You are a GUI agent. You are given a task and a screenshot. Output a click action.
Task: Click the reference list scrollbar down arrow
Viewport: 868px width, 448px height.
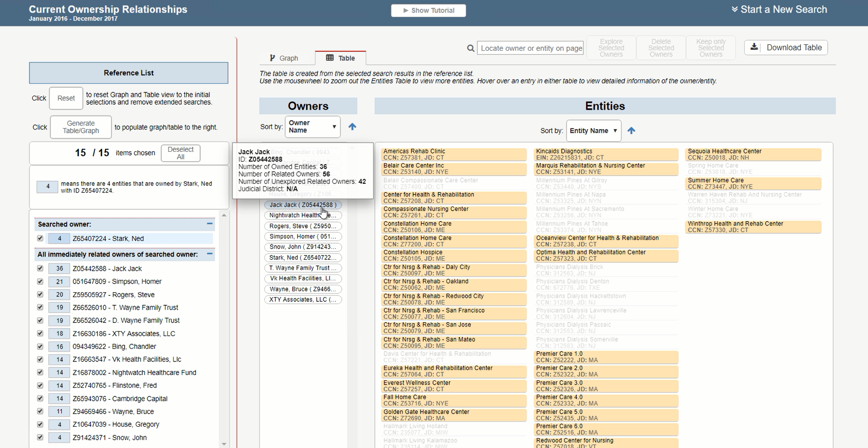(224, 444)
